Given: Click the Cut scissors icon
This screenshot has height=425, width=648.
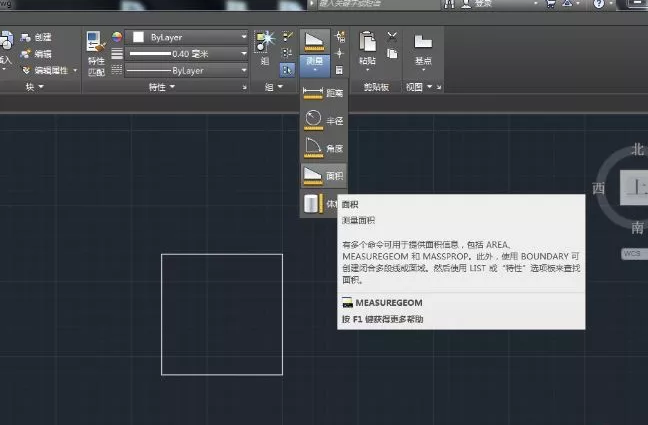Looking at the screenshot, I should (392, 38).
